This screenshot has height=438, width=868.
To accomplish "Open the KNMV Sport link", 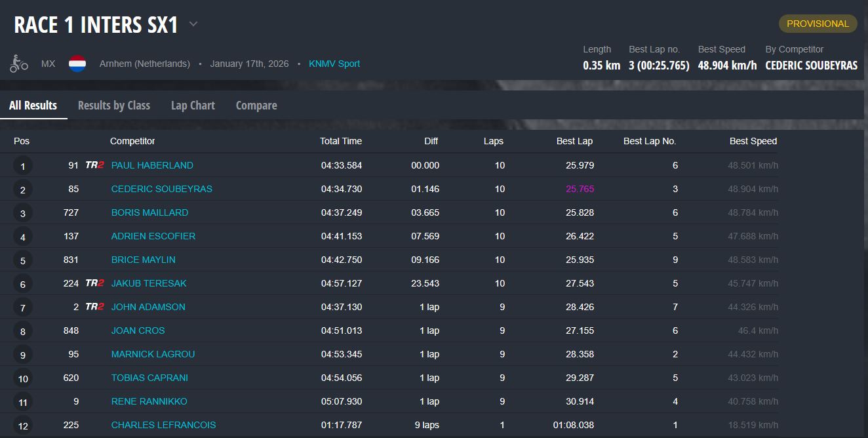I will [x=335, y=64].
